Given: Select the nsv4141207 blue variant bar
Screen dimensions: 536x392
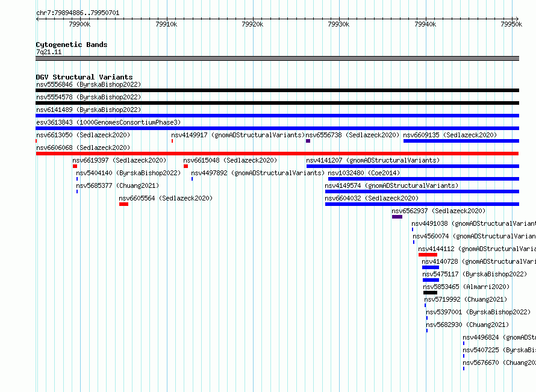Looking at the screenshot, I should 413,166.
